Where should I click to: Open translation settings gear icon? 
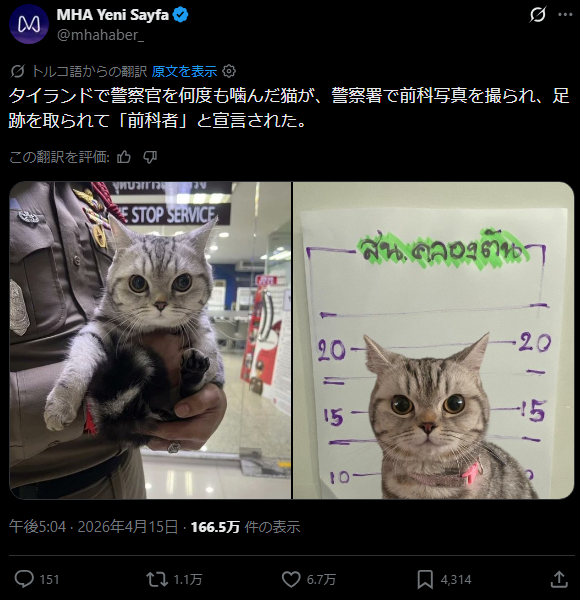click(229, 71)
